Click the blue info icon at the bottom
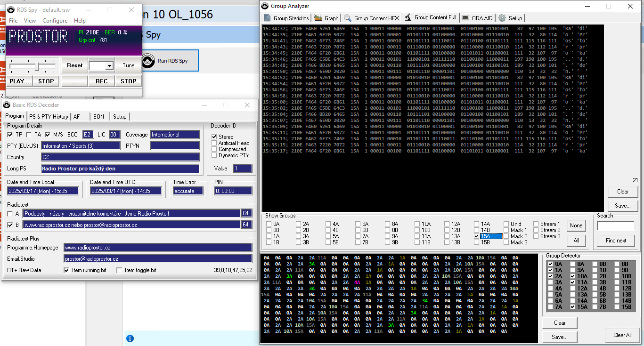The height and width of the screenshot is (346, 644). 130,338
